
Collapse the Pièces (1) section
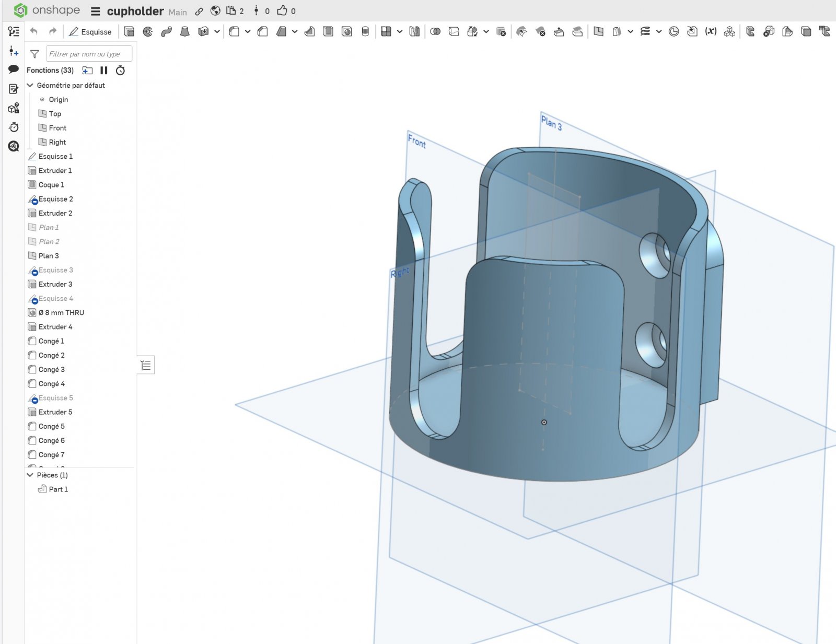(x=30, y=475)
